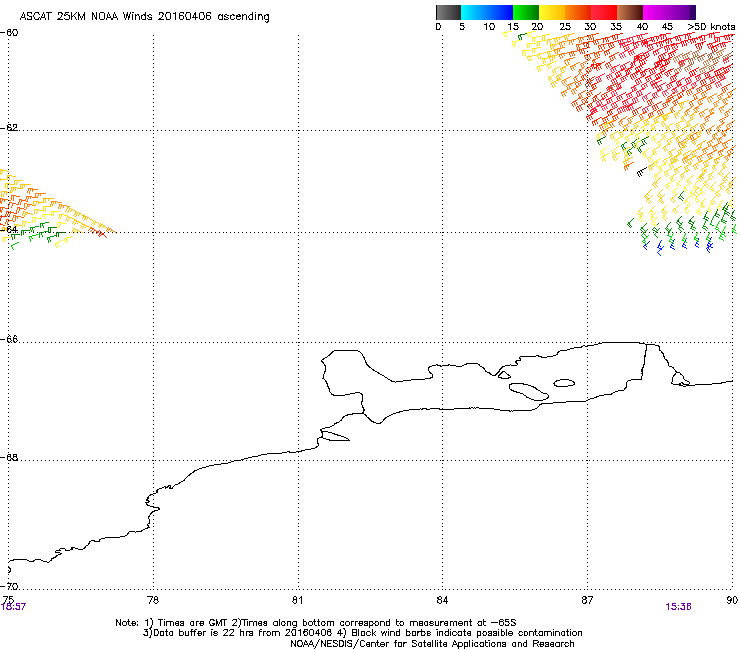Viewport: 740px width, 650px height.
Task: Click the gray 0–5 knots color bar segment
Action: point(448,12)
